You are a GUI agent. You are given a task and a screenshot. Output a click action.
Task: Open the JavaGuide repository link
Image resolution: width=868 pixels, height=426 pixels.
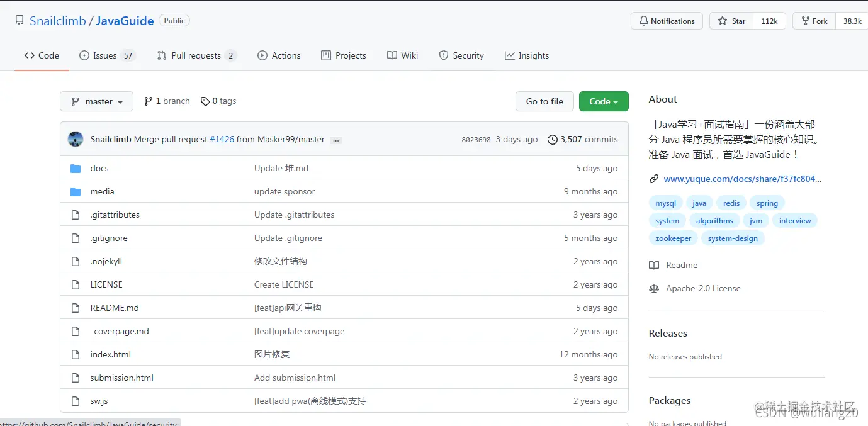coord(125,21)
